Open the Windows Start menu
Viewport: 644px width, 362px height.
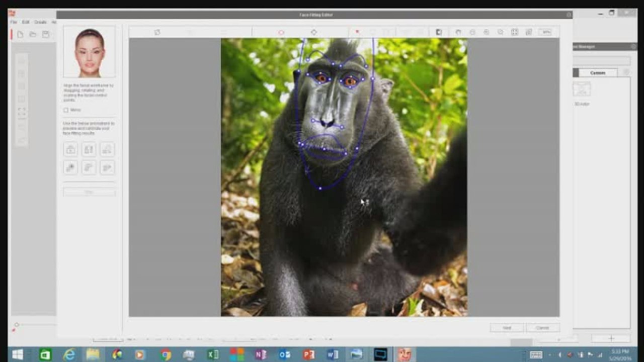coord(17,354)
